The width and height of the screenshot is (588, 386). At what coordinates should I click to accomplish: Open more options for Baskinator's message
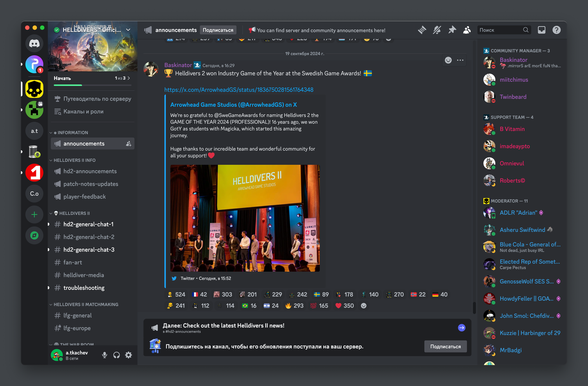[460, 60]
